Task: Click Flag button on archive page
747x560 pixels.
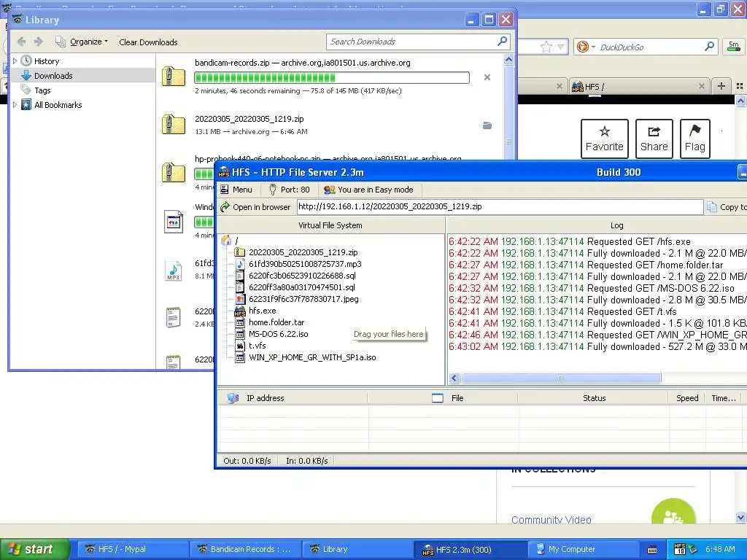Action: point(694,139)
